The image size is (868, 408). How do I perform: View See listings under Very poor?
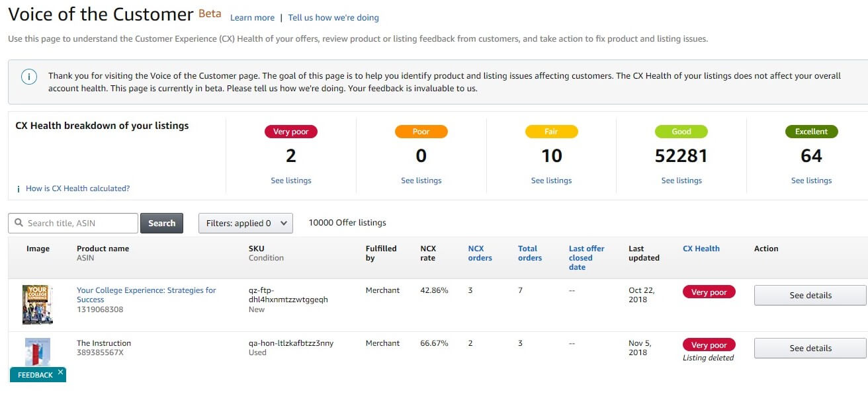coord(291,180)
